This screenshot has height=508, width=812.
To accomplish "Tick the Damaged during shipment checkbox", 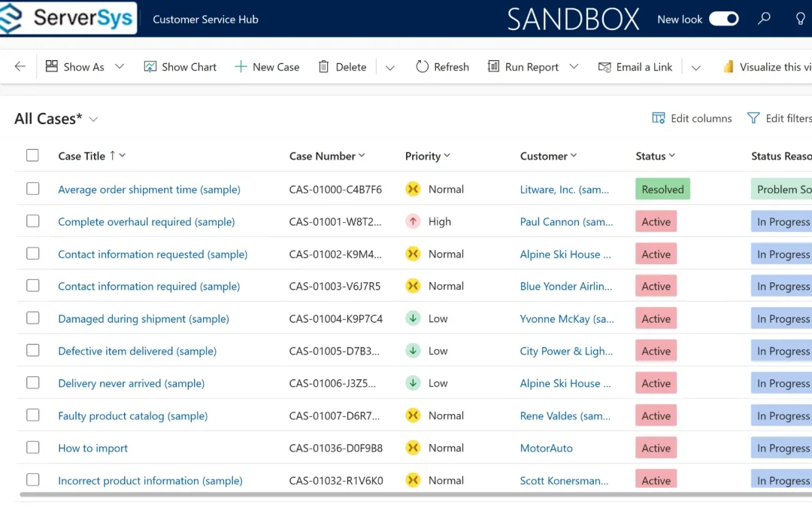I will (32, 318).
